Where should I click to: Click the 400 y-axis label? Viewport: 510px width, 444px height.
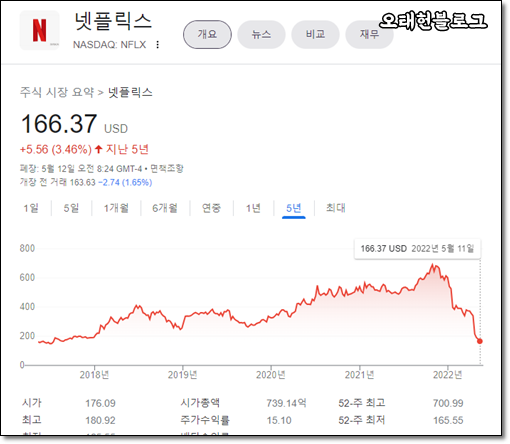coord(27,307)
